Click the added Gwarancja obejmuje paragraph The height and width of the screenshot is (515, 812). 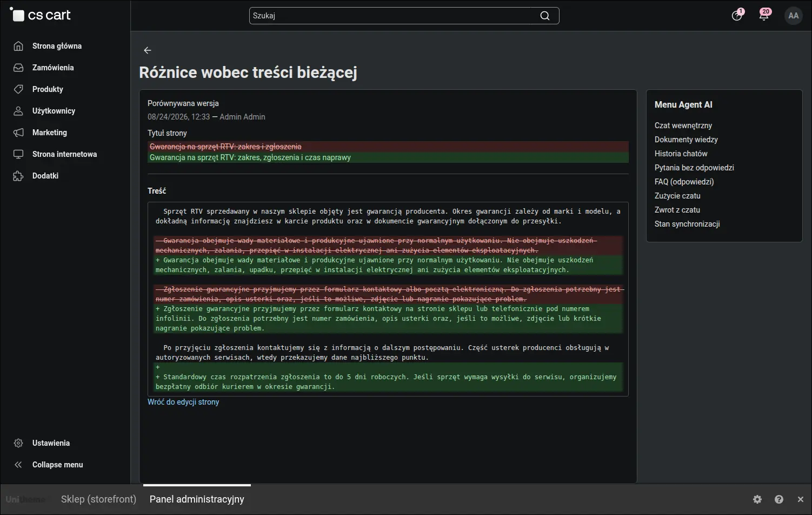pyautogui.click(x=388, y=265)
